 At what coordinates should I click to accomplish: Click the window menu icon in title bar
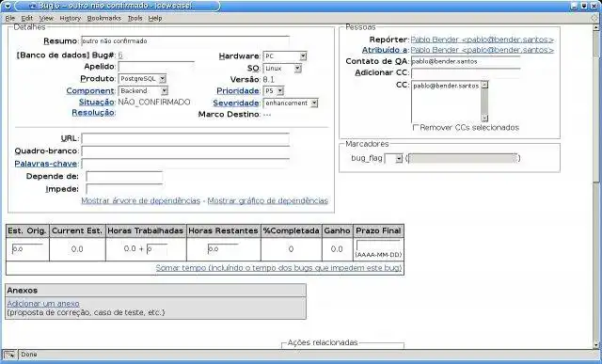pos(7,6)
